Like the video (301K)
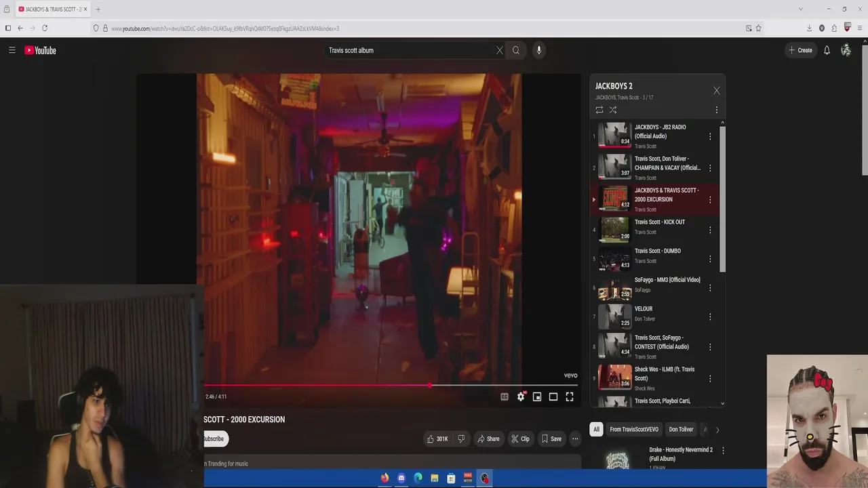This screenshot has width=868, height=488. click(x=437, y=439)
